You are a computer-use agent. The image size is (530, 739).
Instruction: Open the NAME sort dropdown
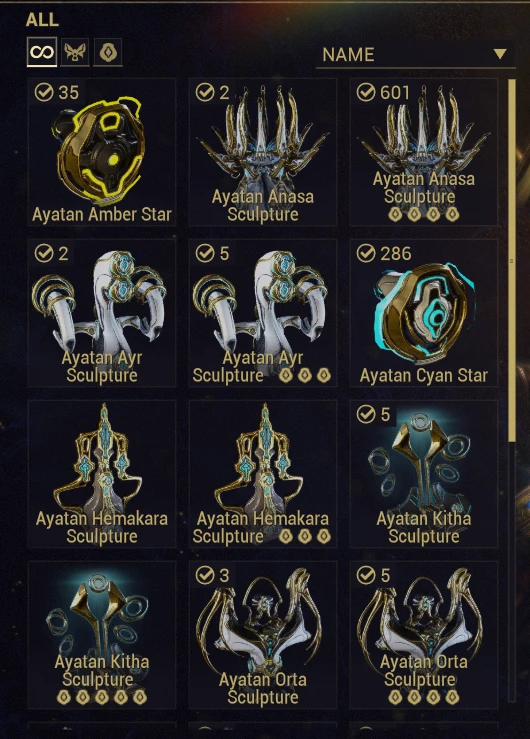pyautogui.click(x=415, y=55)
